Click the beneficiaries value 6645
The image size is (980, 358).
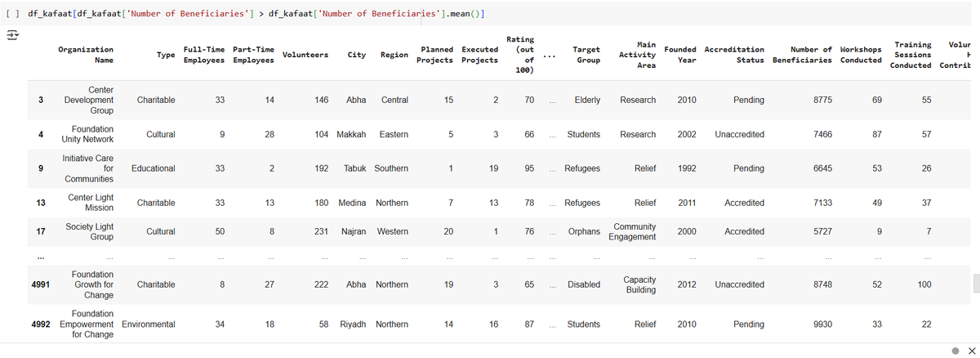pyautogui.click(x=823, y=168)
